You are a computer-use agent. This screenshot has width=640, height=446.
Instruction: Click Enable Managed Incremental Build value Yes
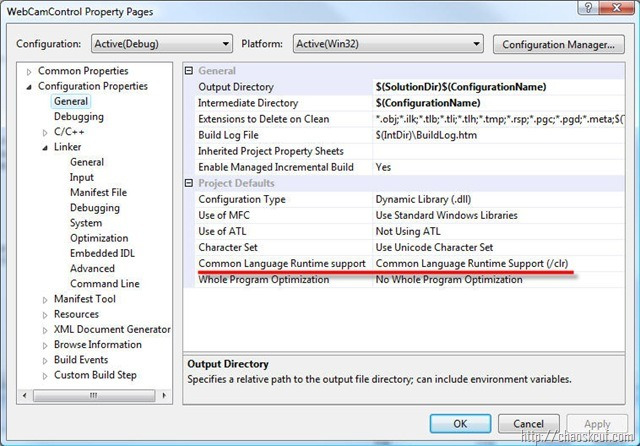click(498, 167)
